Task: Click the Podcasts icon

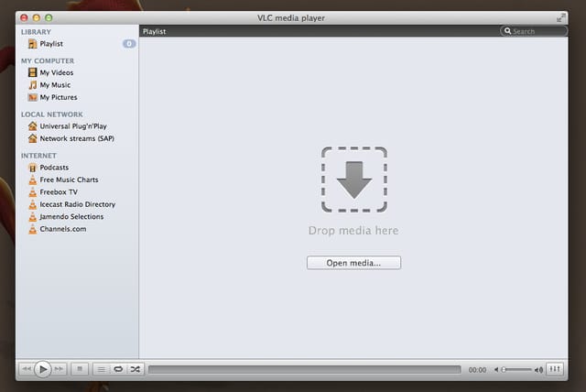Action: (x=33, y=168)
